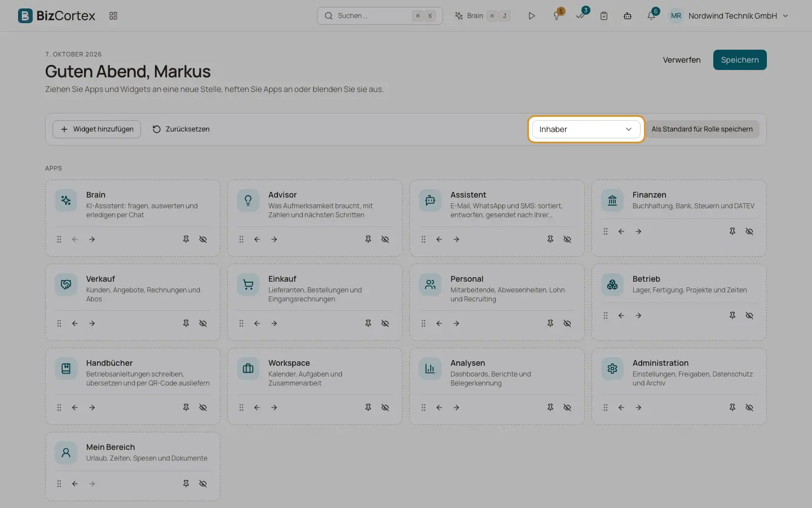Pin the Brain app card
The image size is (812, 508).
pyautogui.click(x=186, y=239)
